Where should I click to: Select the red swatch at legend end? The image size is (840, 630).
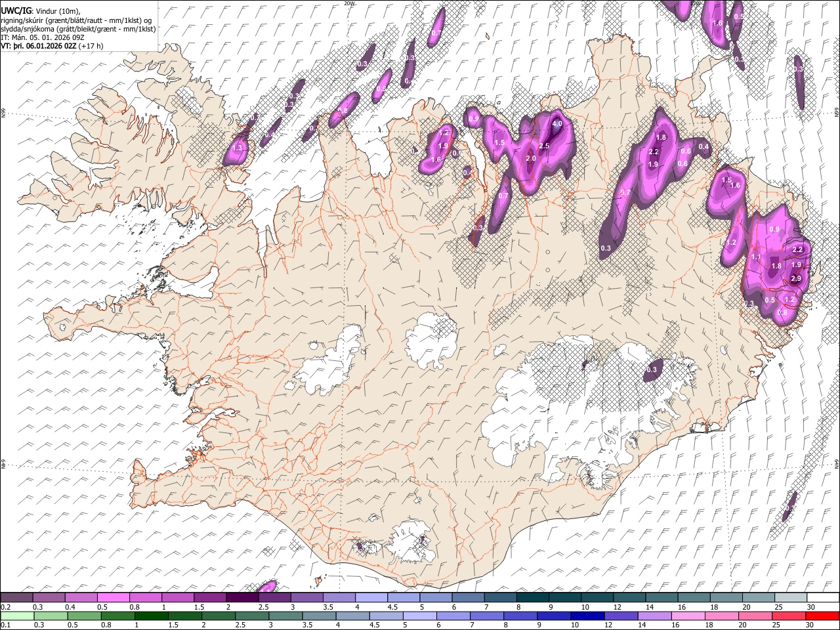(x=822, y=616)
